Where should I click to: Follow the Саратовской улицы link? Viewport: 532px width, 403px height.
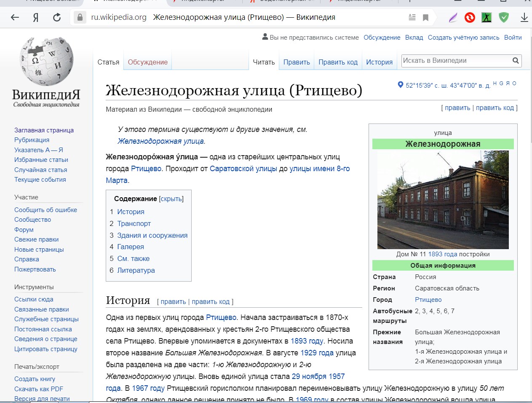point(243,169)
